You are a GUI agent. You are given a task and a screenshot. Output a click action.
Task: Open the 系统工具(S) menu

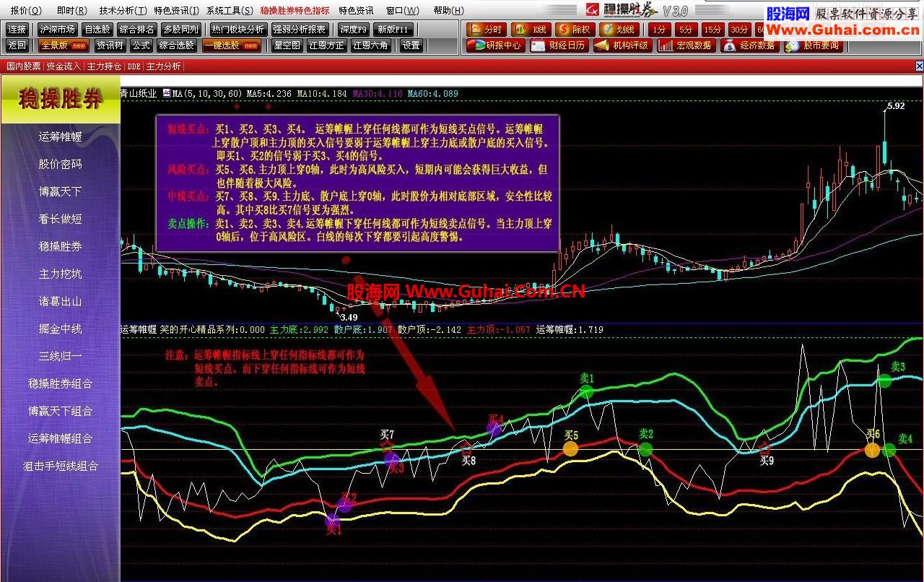(230, 11)
